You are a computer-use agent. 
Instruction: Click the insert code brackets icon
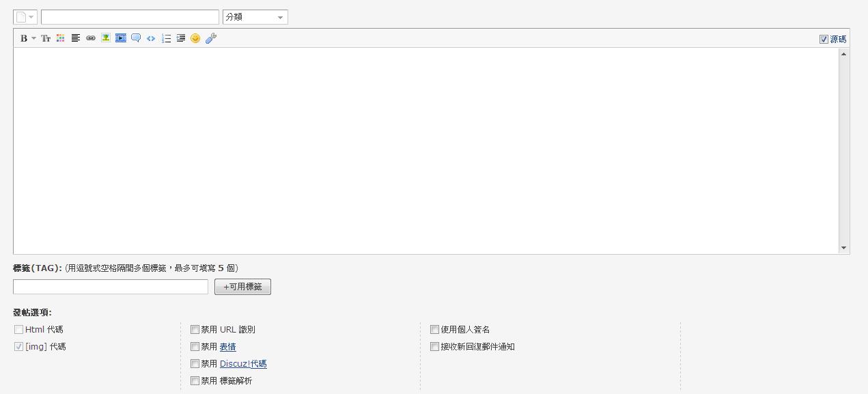pos(151,38)
